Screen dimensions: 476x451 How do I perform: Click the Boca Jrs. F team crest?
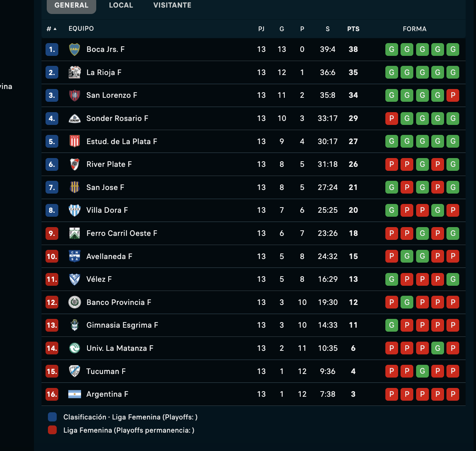pos(75,49)
